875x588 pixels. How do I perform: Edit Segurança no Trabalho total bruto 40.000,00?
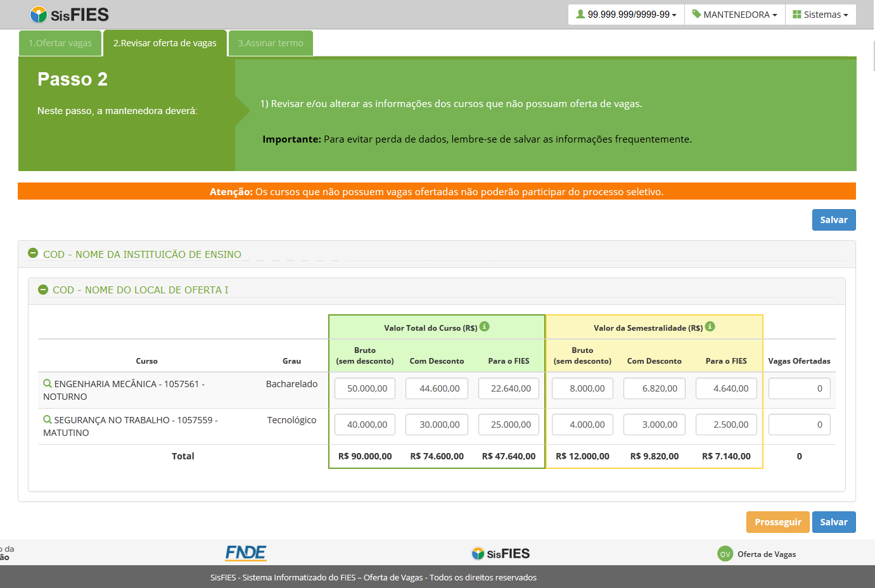tap(365, 425)
